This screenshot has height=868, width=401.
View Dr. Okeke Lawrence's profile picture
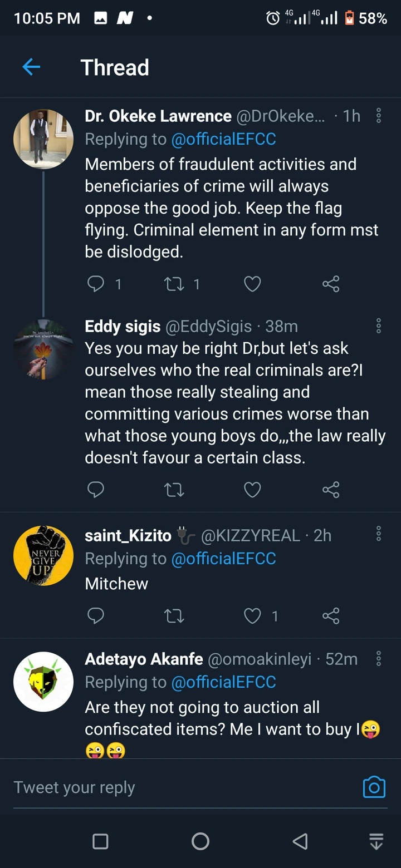(43, 139)
